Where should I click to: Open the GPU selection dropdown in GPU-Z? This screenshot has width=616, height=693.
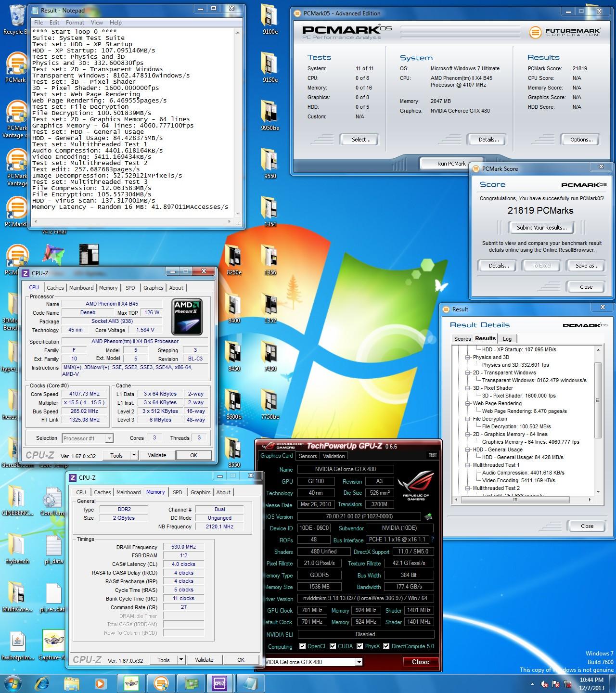359,662
